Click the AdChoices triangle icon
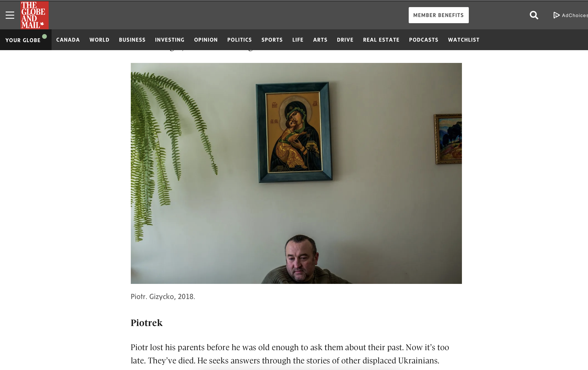Image resolution: width=588 pixels, height=370 pixels. tap(556, 15)
